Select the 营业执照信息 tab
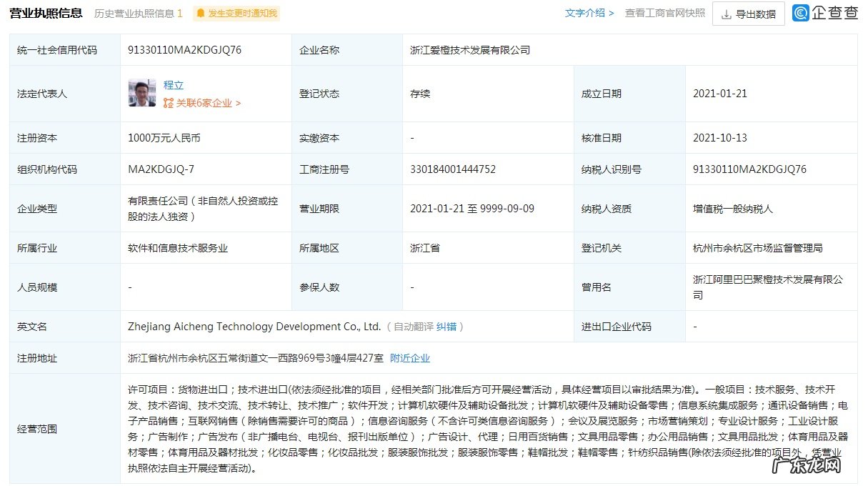This screenshot has width=868, height=486. click(x=44, y=12)
